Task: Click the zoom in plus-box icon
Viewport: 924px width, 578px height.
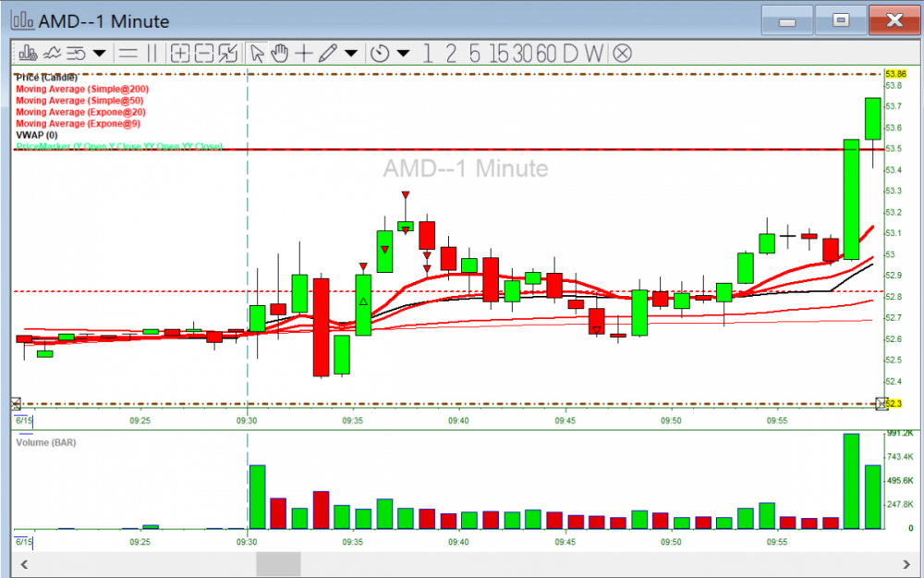Action: pos(181,53)
